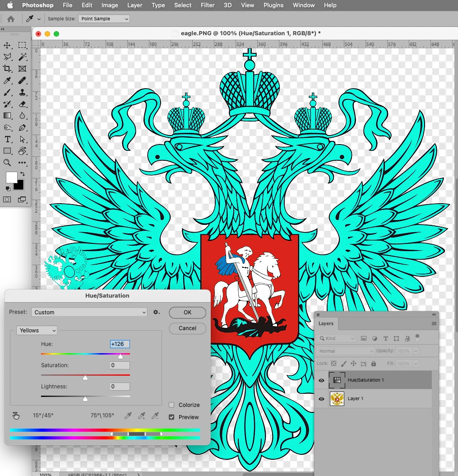Open the Edit Toolbar three-dots menu
This screenshot has height=476, width=458.
(22, 163)
